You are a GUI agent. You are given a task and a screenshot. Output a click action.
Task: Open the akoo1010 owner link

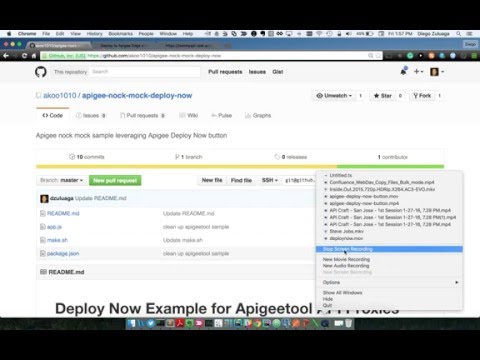point(60,95)
